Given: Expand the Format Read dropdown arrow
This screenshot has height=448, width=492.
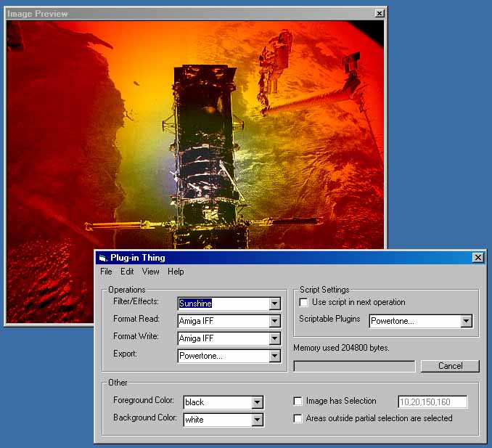Looking at the screenshot, I should (x=274, y=321).
